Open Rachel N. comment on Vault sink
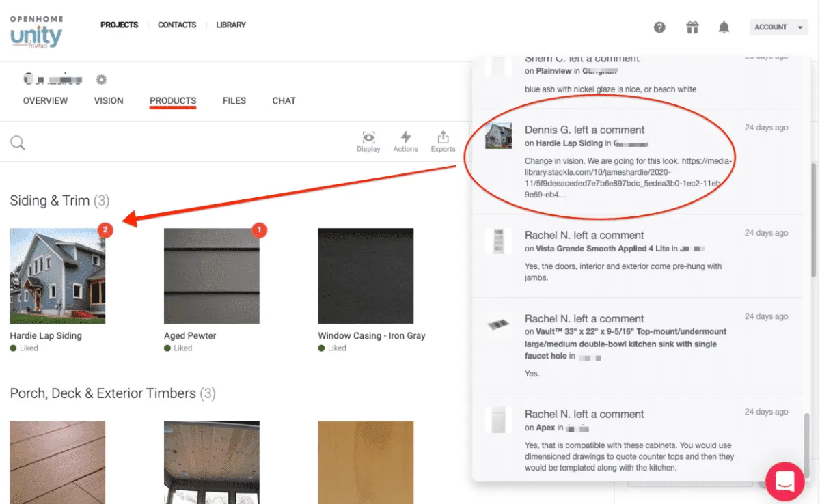This screenshot has width=820, height=504. 637,346
